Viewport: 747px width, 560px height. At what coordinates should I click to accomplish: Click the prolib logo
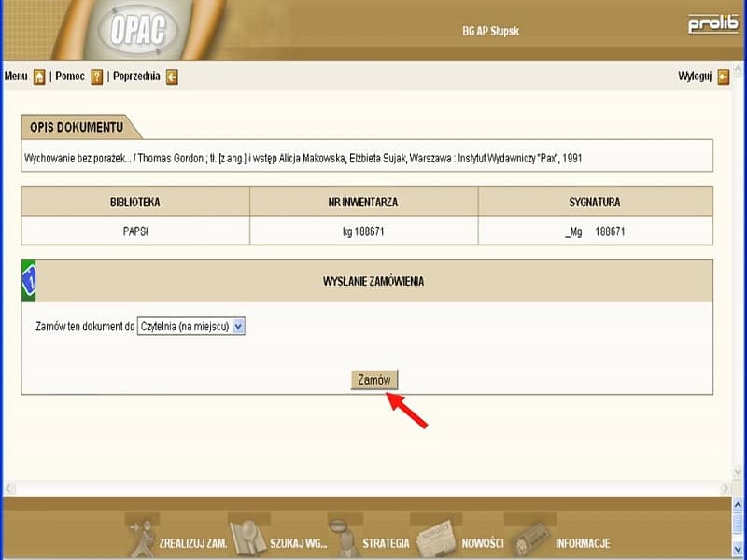tap(712, 25)
